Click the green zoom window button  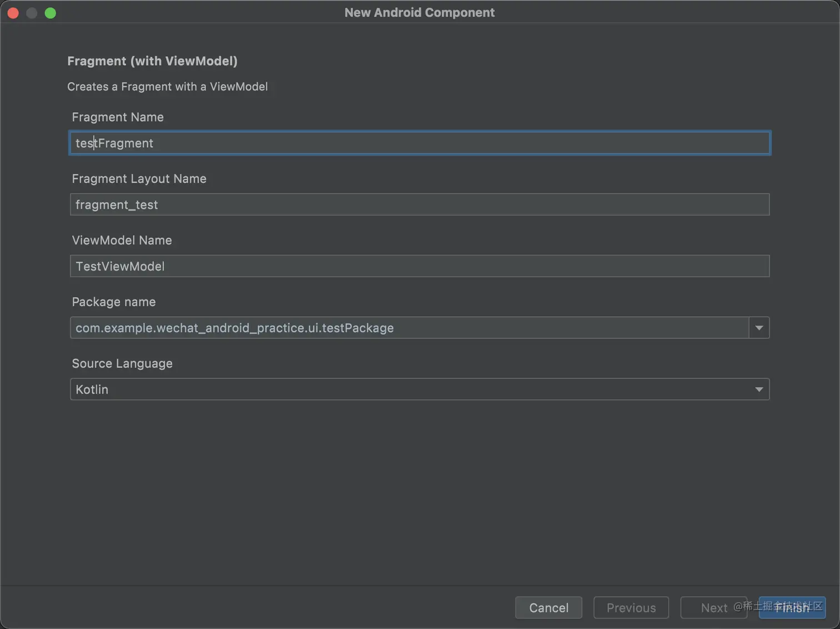(x=51, y=13)
